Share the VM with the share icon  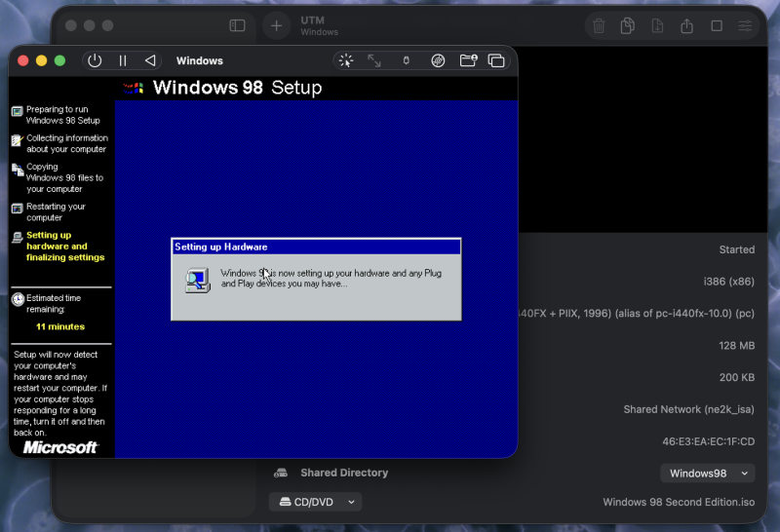pyautogui.click(x=687, y=26)
